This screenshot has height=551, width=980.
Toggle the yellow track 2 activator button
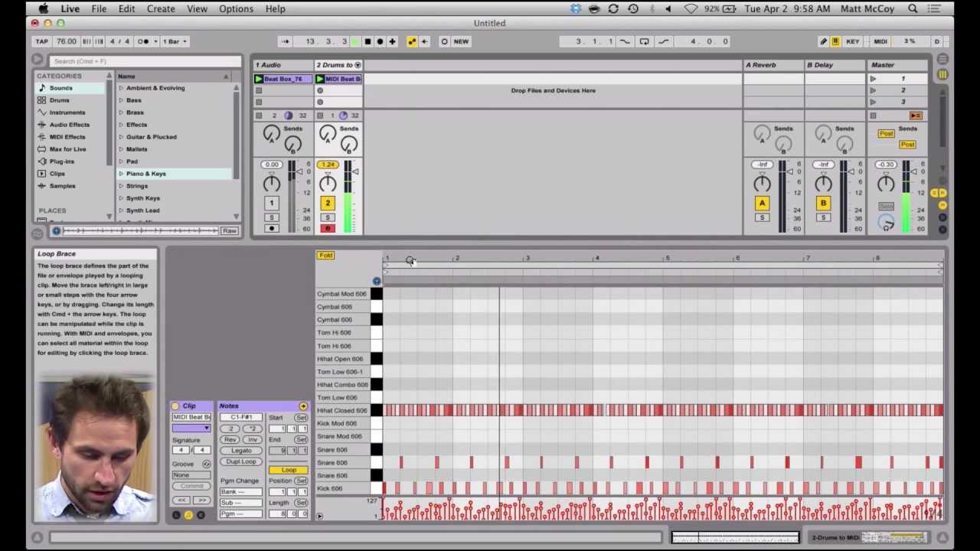[x=328, y=203]
